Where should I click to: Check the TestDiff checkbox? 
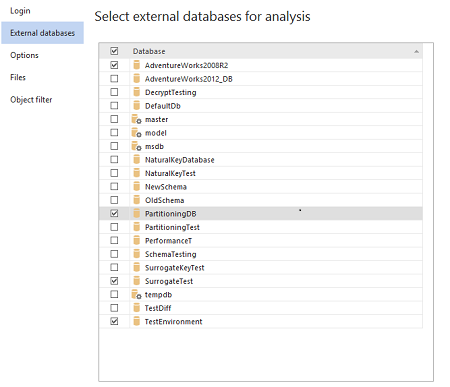click(114, 308)
